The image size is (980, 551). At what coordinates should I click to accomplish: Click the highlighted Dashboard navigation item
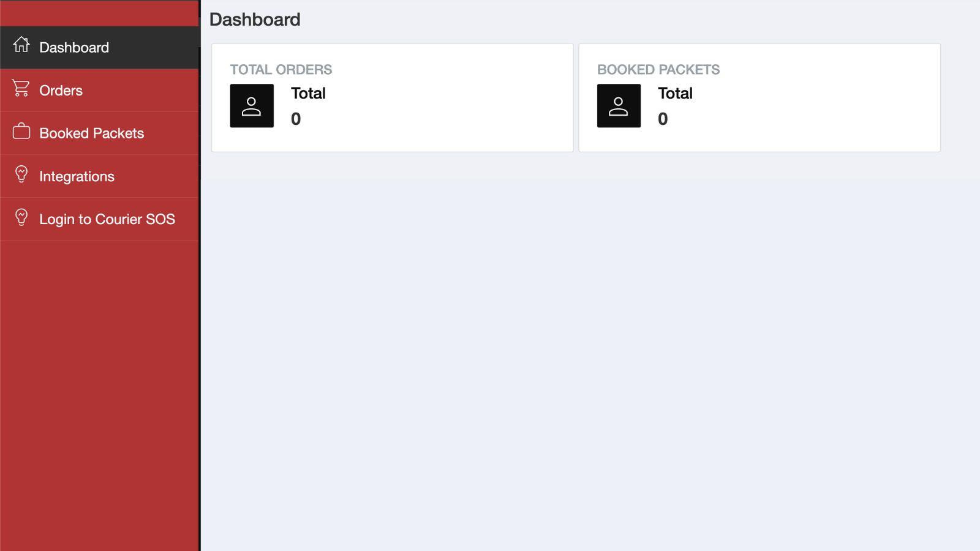point(74,47)
